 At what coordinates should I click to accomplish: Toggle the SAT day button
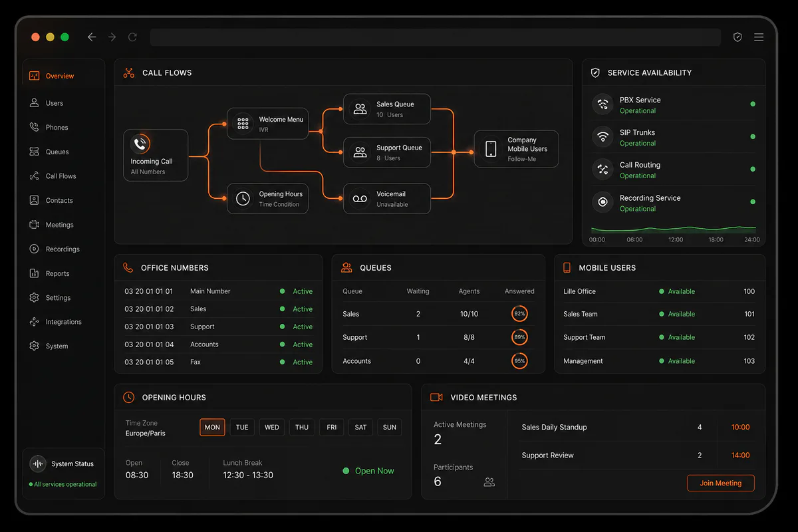[x=360, y=427]
